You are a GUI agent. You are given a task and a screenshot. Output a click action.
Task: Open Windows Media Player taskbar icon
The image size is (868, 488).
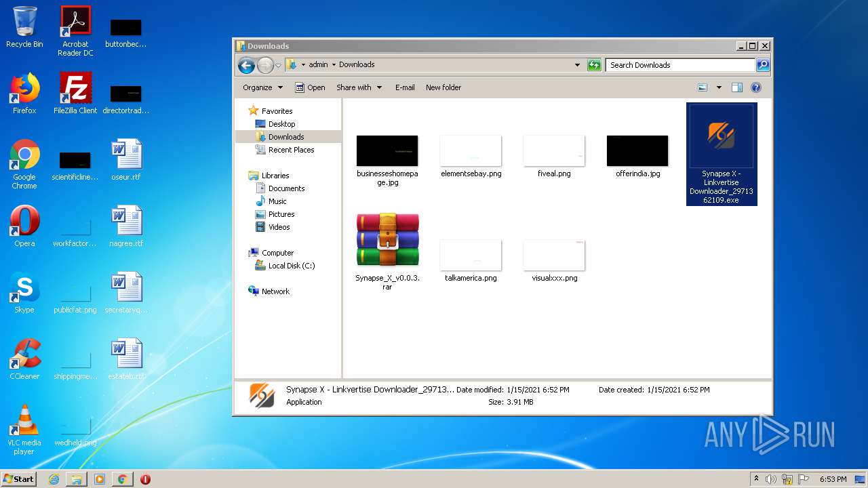100,479
